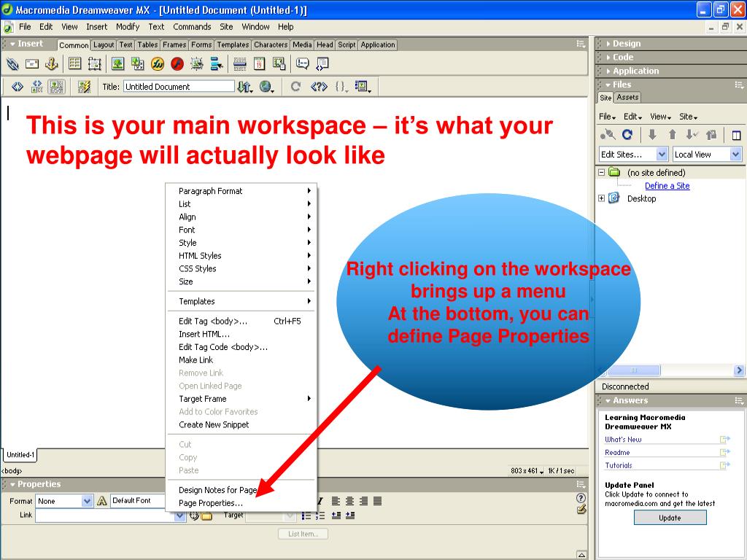Viewport: 747px width, 560px height.
Task: Click the Reference icon in document toolbar
Action: pos(319,87)
